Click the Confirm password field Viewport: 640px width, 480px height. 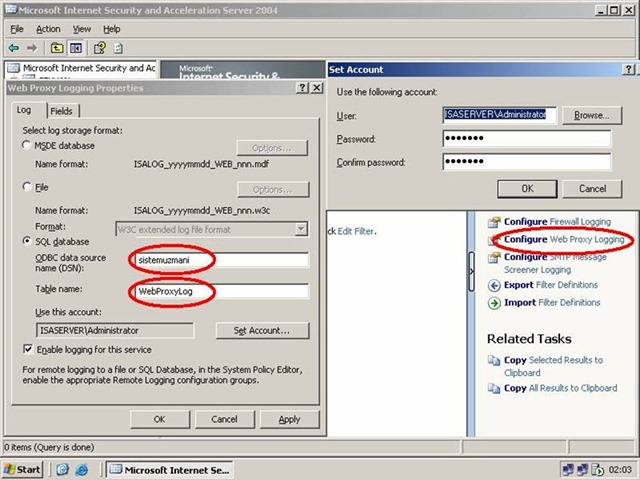point(527,162)
